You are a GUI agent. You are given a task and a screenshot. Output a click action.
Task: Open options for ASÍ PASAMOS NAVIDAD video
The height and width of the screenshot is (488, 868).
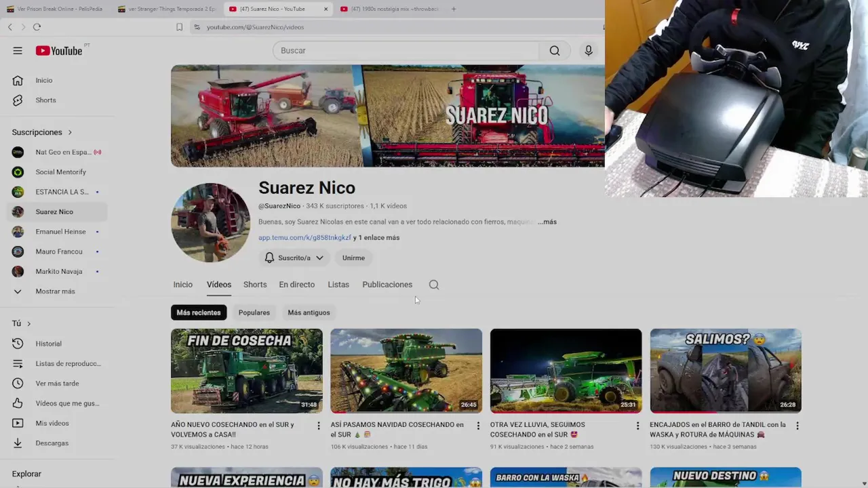478,426
